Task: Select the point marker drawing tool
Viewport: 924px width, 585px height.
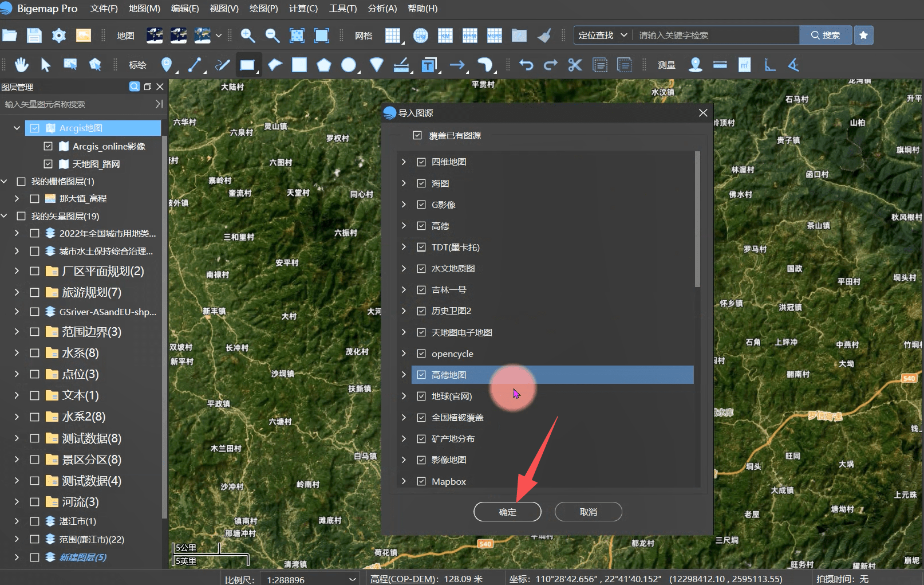Action: (167, 65)
